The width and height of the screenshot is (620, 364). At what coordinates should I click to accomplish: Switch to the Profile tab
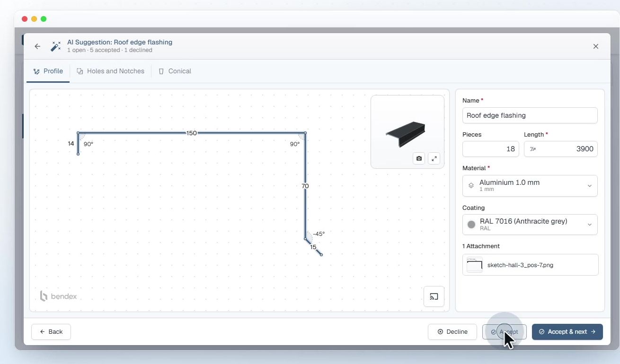pyautogui.click(x=48, y=71)
